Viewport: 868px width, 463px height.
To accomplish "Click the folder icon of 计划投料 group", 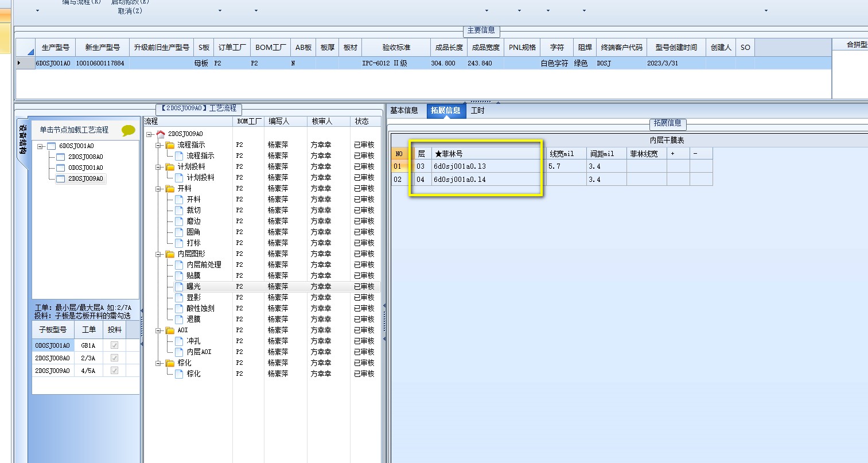I will click(x=170, y=166).
